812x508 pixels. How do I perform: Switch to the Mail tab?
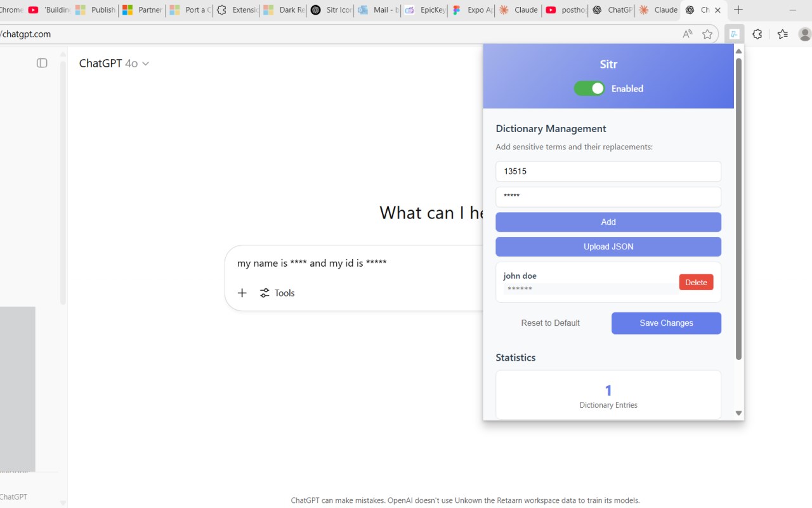[378, 10]
